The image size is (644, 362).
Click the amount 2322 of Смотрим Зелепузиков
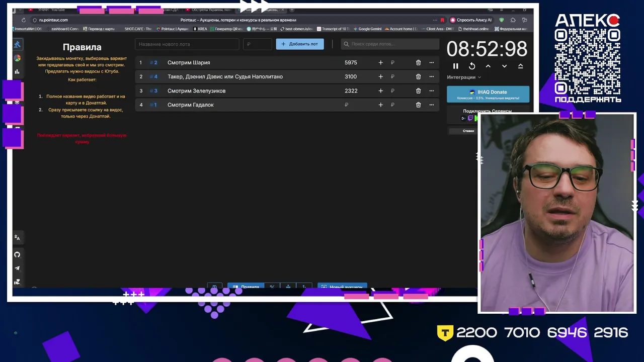tap(351, 90)
